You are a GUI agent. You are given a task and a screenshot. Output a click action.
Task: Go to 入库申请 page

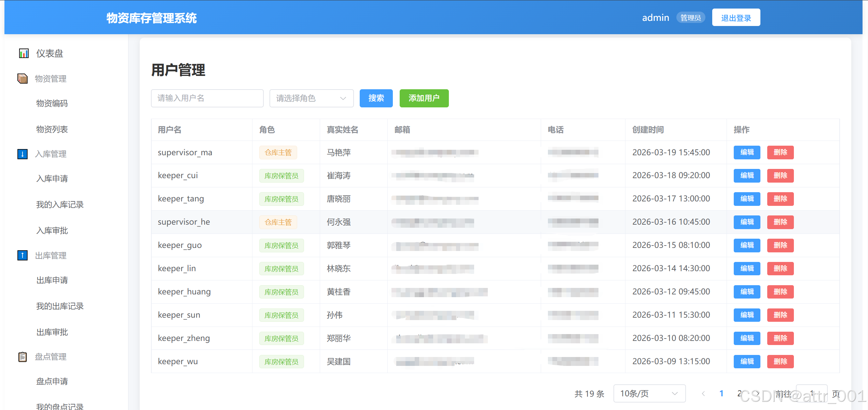(52, 178)
